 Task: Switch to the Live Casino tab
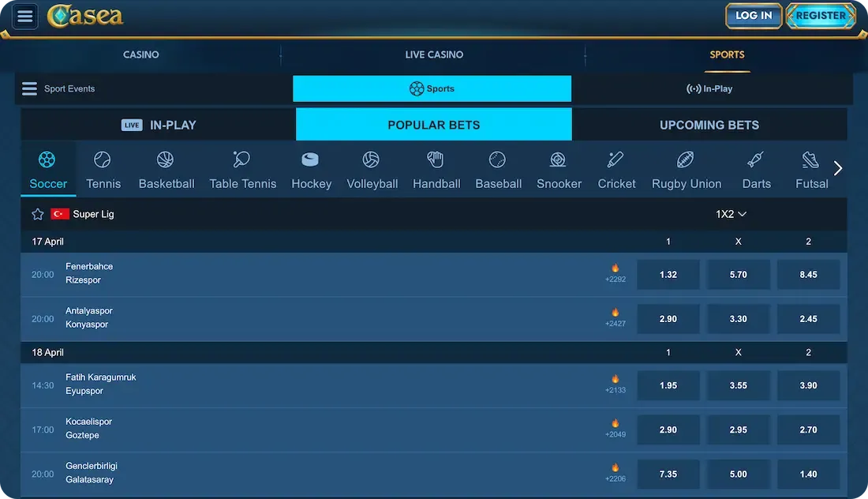434,54
